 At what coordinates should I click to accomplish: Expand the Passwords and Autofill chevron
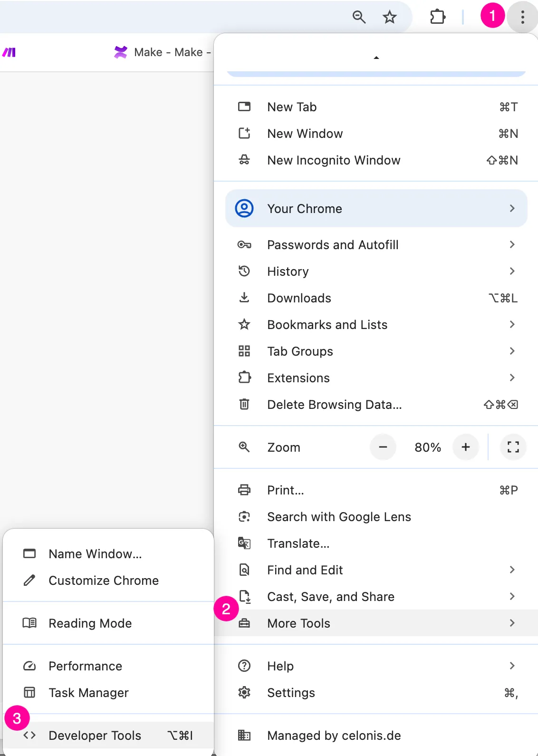coord(512,244)
